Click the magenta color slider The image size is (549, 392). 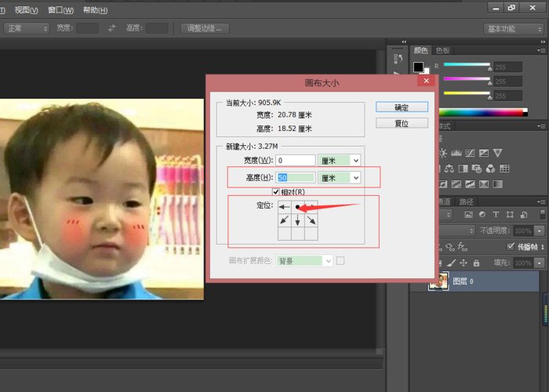467,78
